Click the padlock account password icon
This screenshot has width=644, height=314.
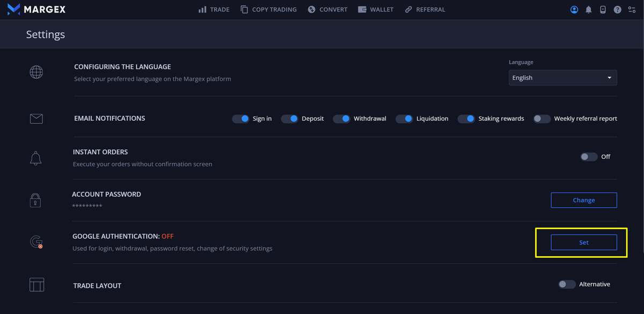[x=35, y=200]
